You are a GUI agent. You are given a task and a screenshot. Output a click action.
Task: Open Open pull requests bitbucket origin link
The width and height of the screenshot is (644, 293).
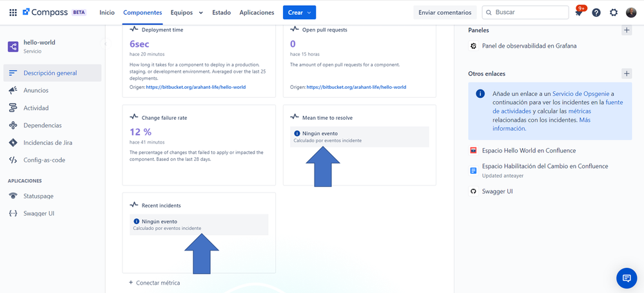click(356, 87)
